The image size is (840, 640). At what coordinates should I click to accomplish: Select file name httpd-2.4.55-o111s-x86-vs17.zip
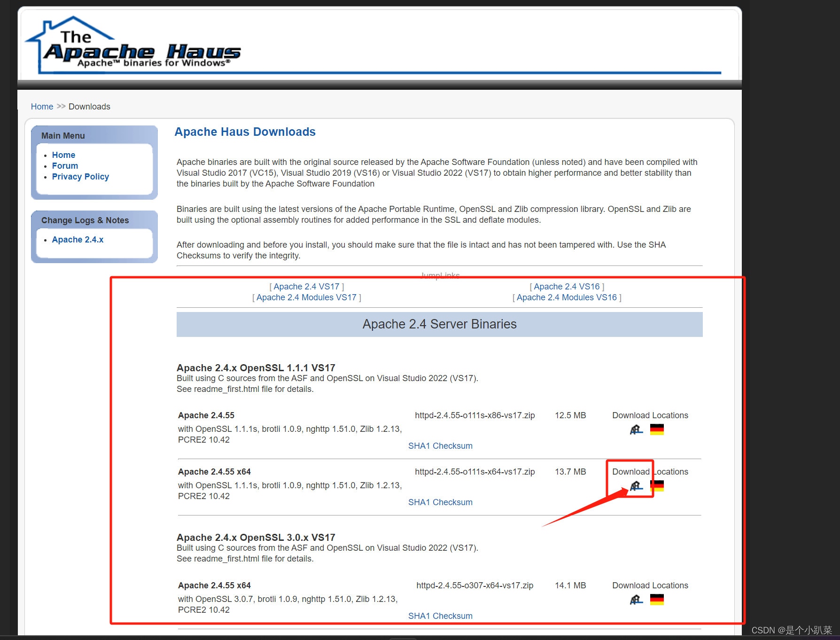click(x=475, y=415)
